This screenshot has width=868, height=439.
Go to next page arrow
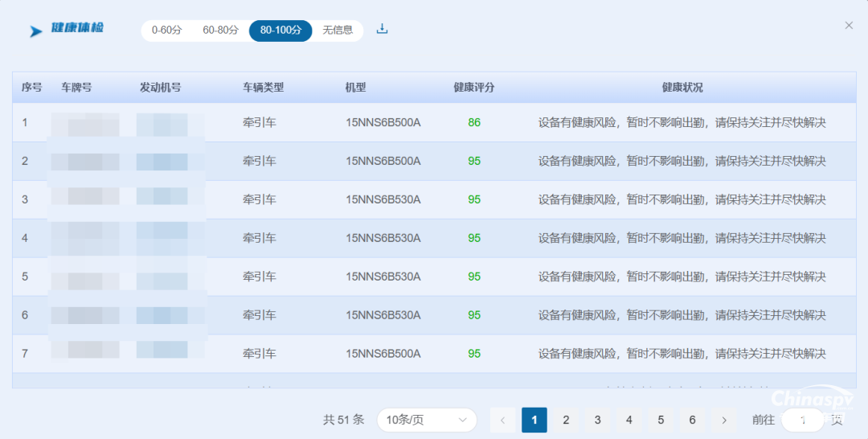(724, 420)
